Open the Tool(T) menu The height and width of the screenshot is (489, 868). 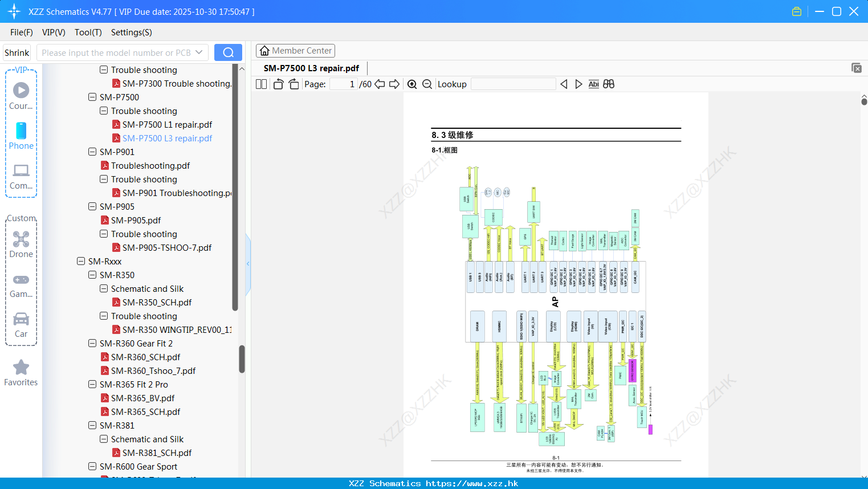88,32
